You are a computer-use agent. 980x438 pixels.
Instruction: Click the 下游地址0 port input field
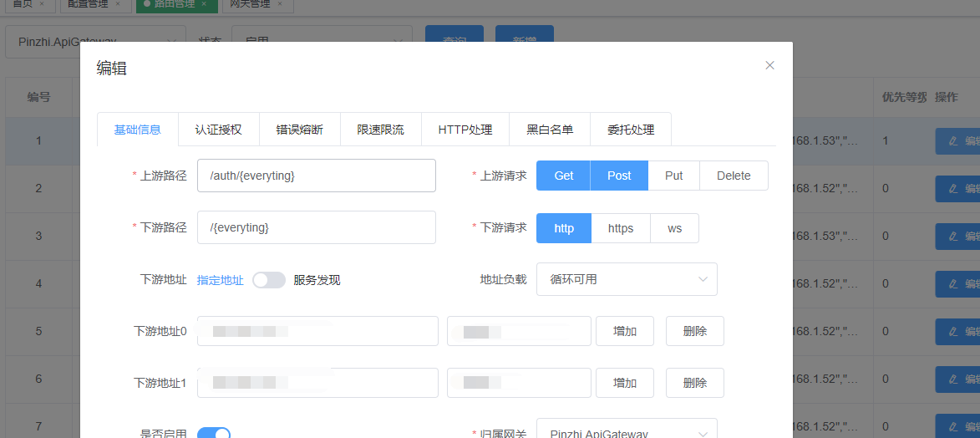(x=519, y=331)
